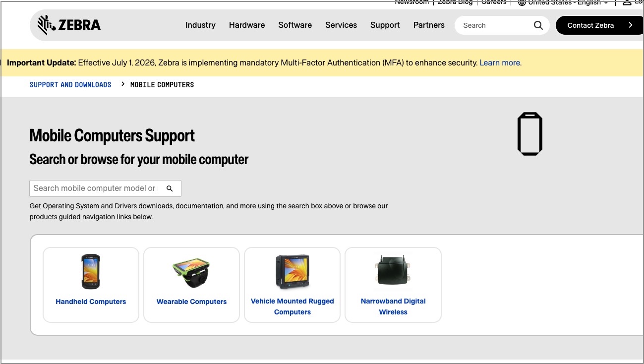Go to Support and Downloads breadcrumb
The width and height of the screenshot is (644, 364).
click(70, 85)
